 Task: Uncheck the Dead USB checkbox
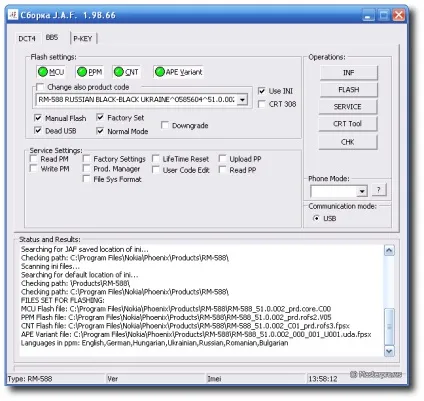click(38, 130)
